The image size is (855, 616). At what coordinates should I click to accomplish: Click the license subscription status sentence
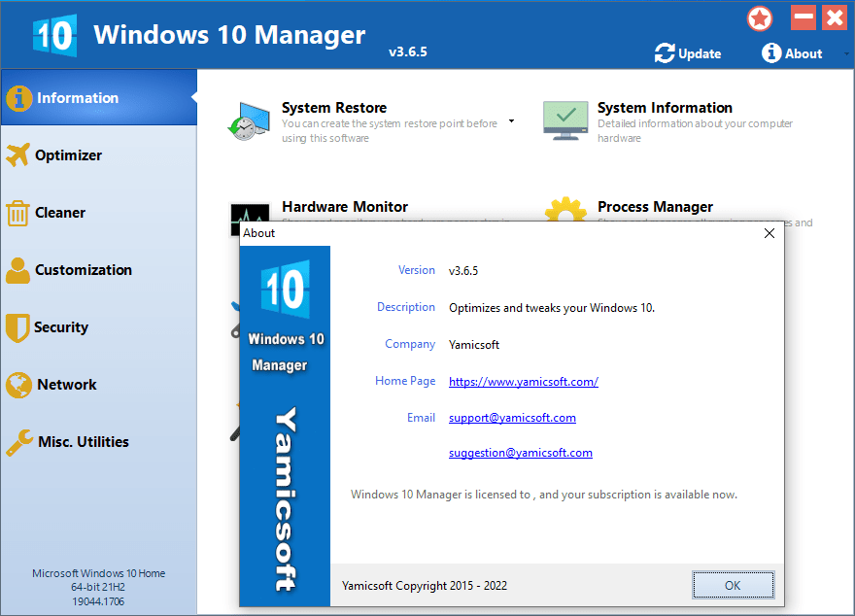pyautogui.click(x=544, y=495)
